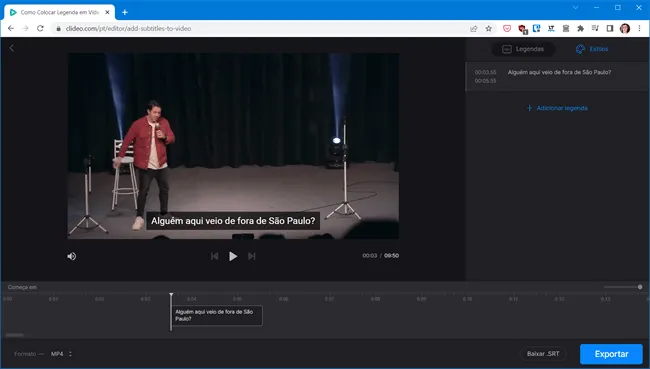This screenshot has height=369, width=650.
Task: Go back using the editor's back arrow
Action: [12, 48]
